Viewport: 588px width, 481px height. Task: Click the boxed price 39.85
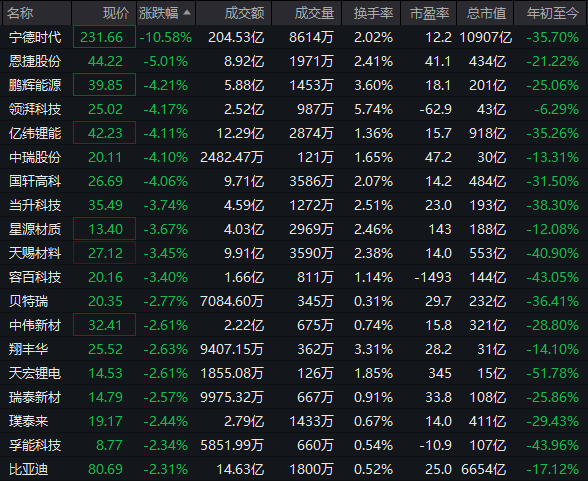tap(104, 85)
